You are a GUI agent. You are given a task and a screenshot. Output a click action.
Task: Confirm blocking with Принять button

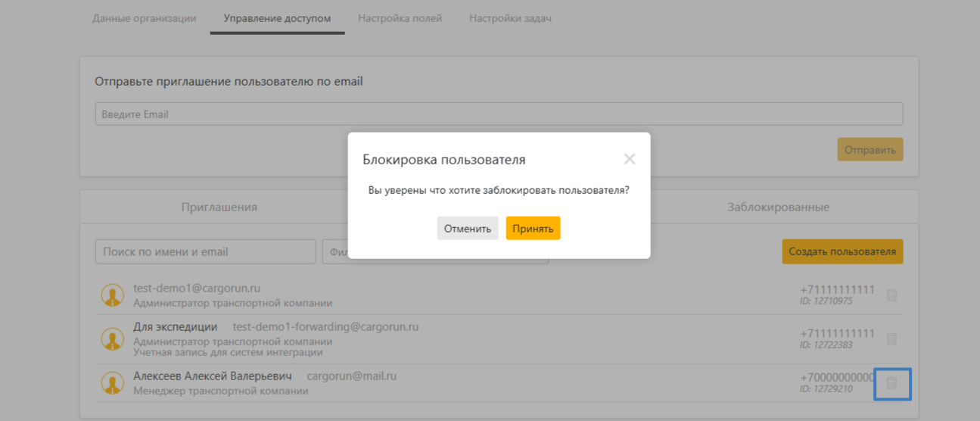533,228
